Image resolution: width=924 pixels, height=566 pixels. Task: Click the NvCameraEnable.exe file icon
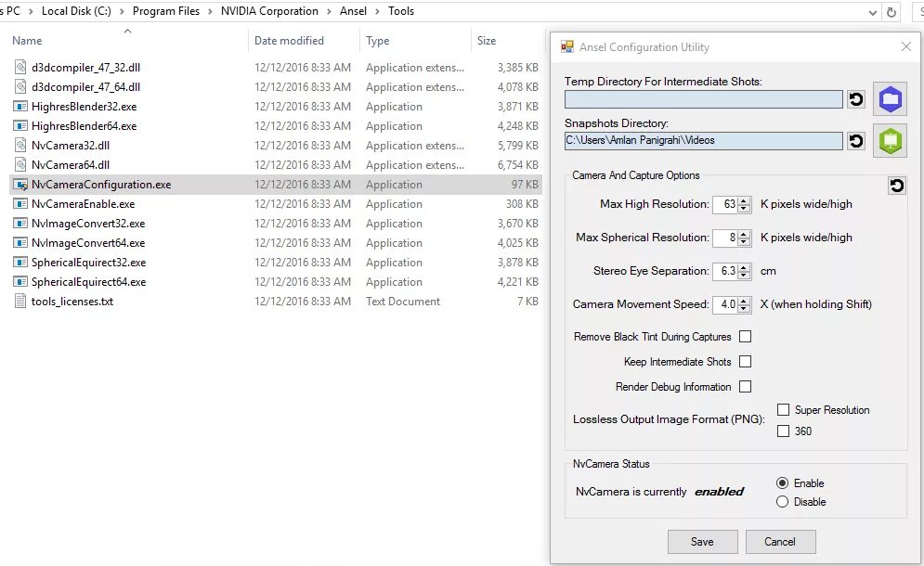[20, 204]
